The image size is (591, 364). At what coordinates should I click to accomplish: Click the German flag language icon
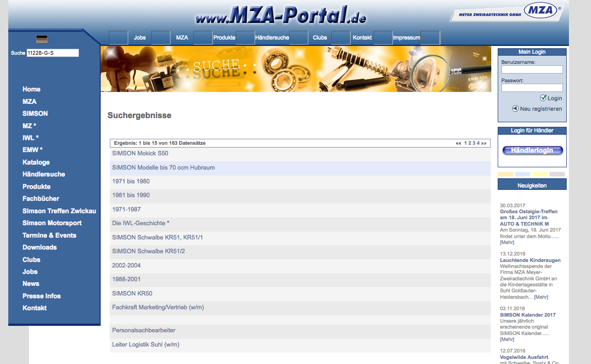point(42,39)
